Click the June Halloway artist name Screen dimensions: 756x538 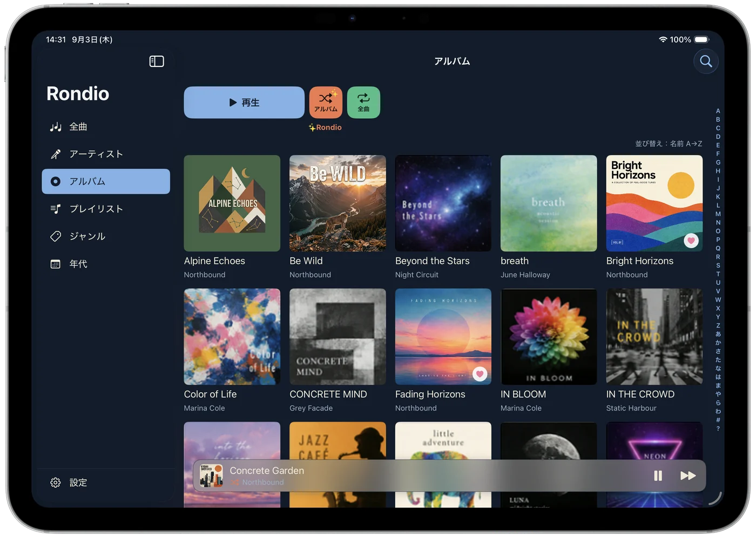point(525,275)
